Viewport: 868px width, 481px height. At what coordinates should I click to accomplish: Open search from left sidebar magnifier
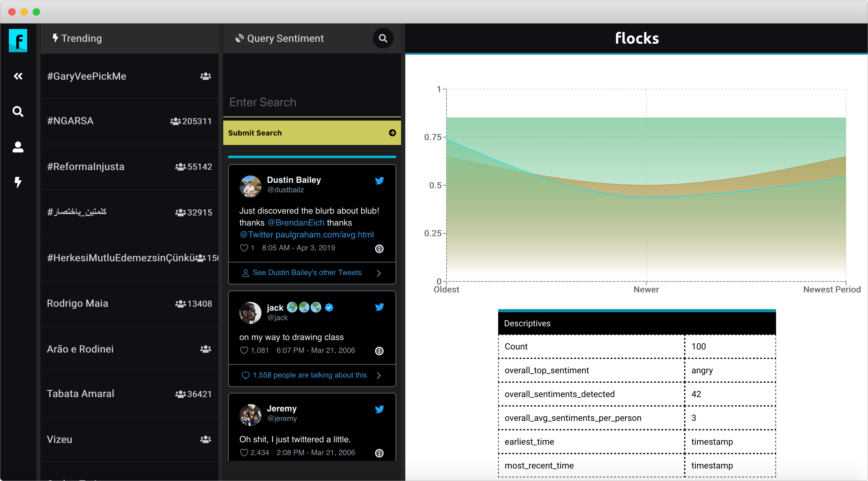pos(18,111)
